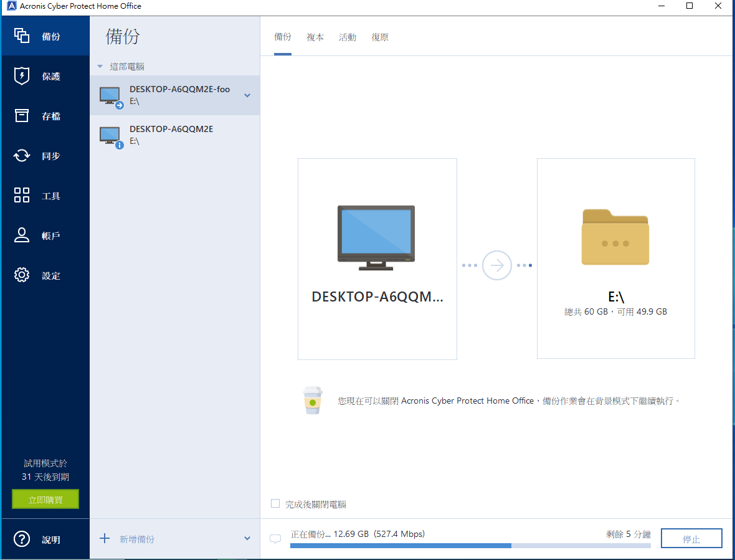735x560 pixels.
Task: Click the plus icon for 新增備份
Action: tap(105, 539)
